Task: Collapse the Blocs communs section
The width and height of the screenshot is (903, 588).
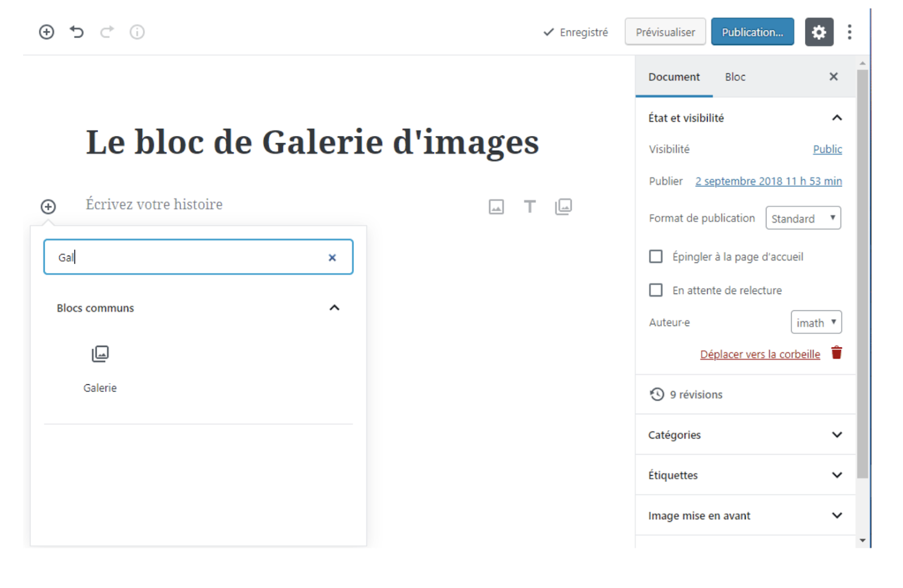Action: pyautogui.click(x=334, y=308)
